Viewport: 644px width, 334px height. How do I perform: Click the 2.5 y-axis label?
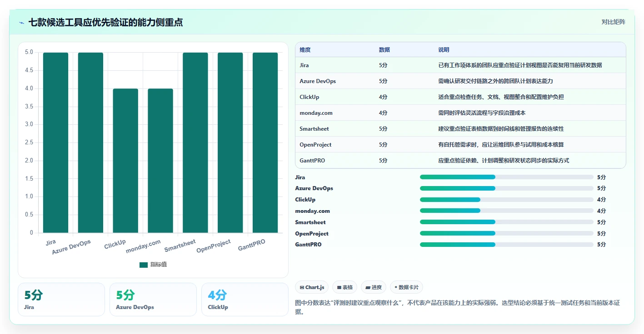click(x=29, y=142)
